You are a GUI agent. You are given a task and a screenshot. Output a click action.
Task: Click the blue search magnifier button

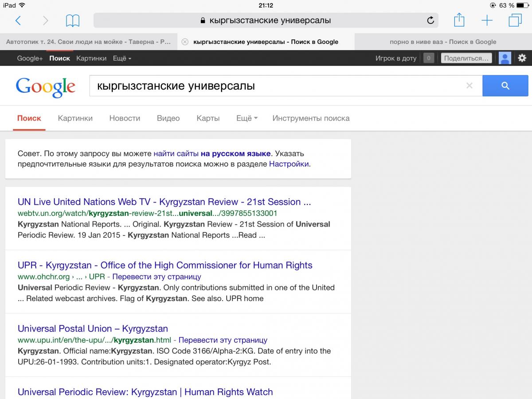coord(505,86)
